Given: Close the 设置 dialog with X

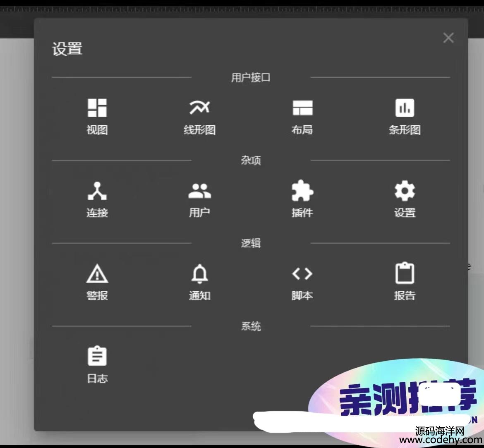Looking at the screenshot, I should click(448, 38).
